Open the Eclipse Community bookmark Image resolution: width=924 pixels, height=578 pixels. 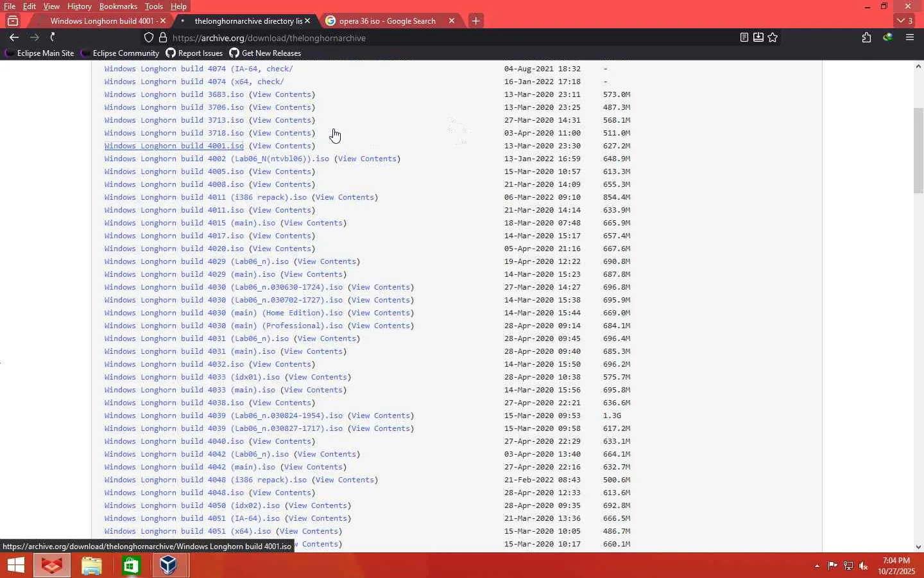tap(119, 53)
